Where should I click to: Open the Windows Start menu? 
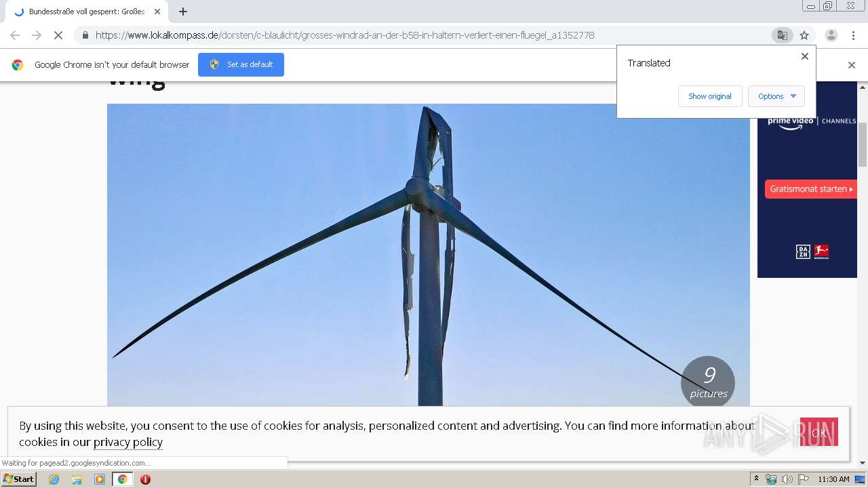[18, 479]
